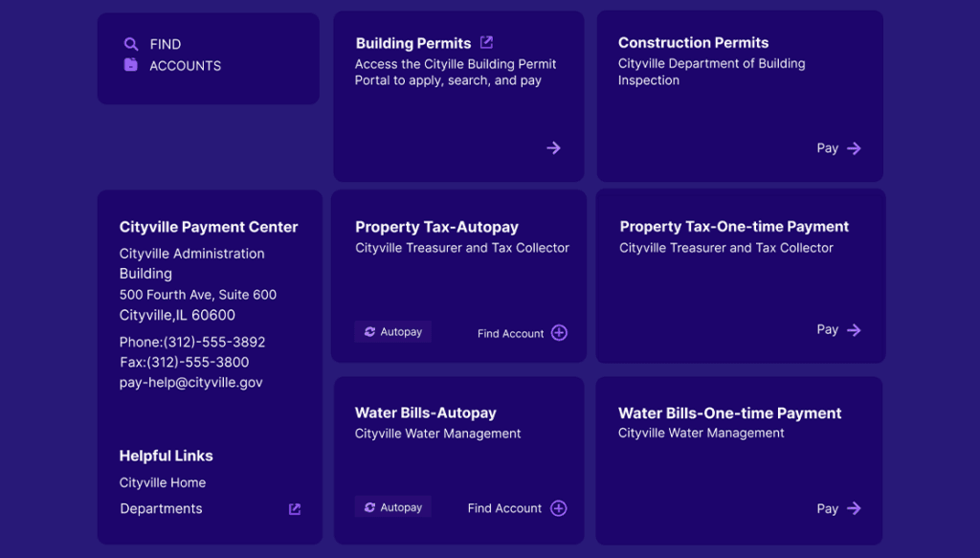Screen dimensions: 980x558
Task: Open the Departments link
Action: [x=161, y=509]
